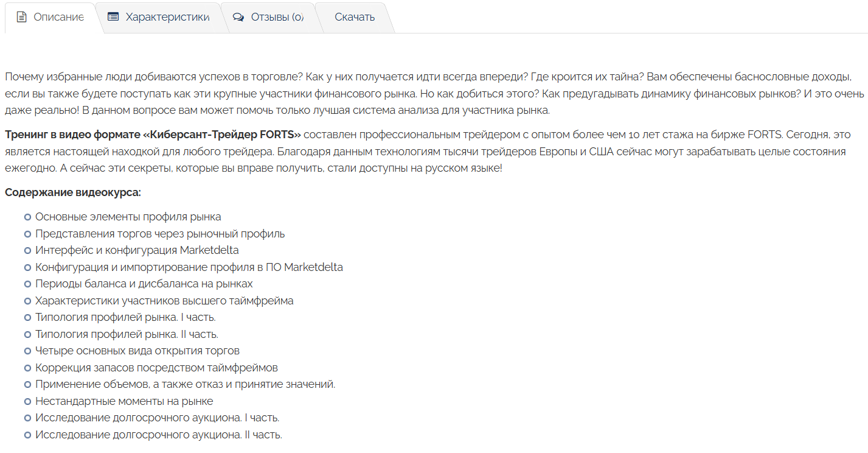Click list item Коррекция запасов посредством таймфреймов

pos(156,368)
